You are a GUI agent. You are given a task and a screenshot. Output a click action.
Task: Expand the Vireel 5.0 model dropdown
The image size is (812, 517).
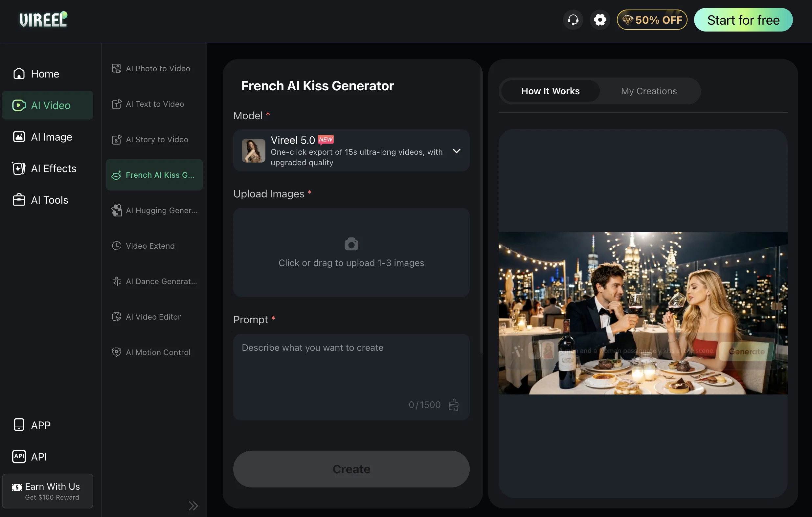click(x=351, y=151)
